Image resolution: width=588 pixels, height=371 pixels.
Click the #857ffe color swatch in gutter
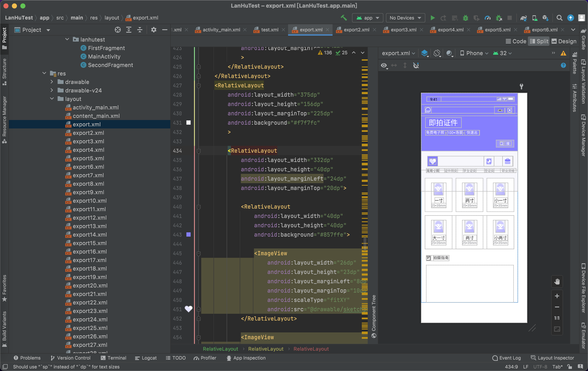189,235
